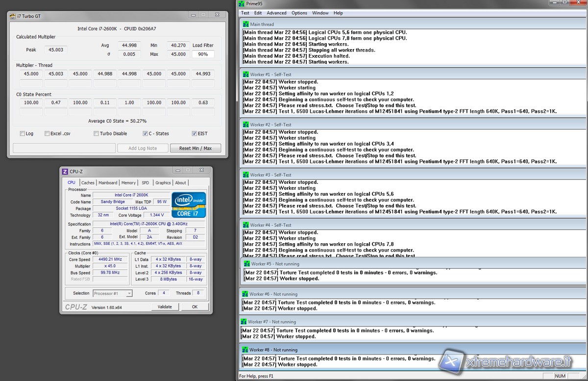Open the Advanced menu in Prime95

pyautogui.click(x=276, y=13)
